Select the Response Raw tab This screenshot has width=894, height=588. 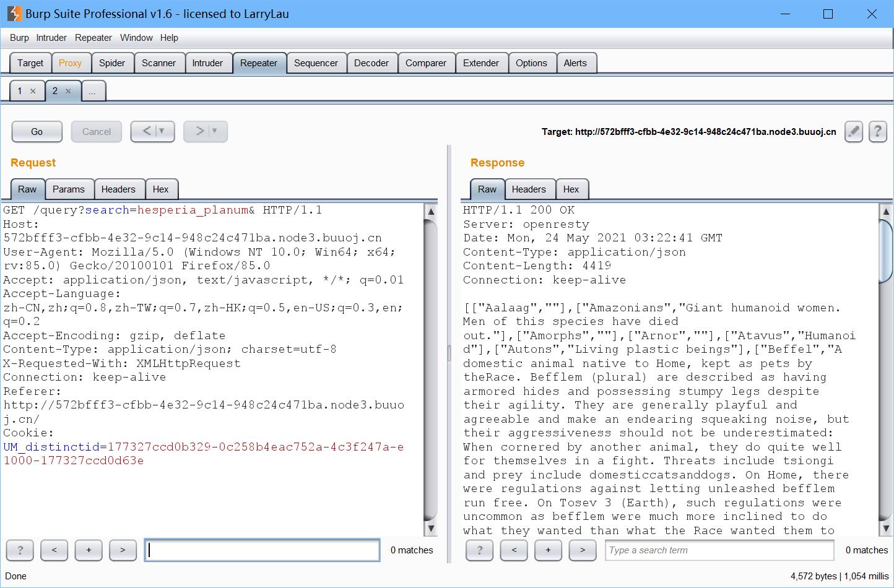click(x=487, y=189)
